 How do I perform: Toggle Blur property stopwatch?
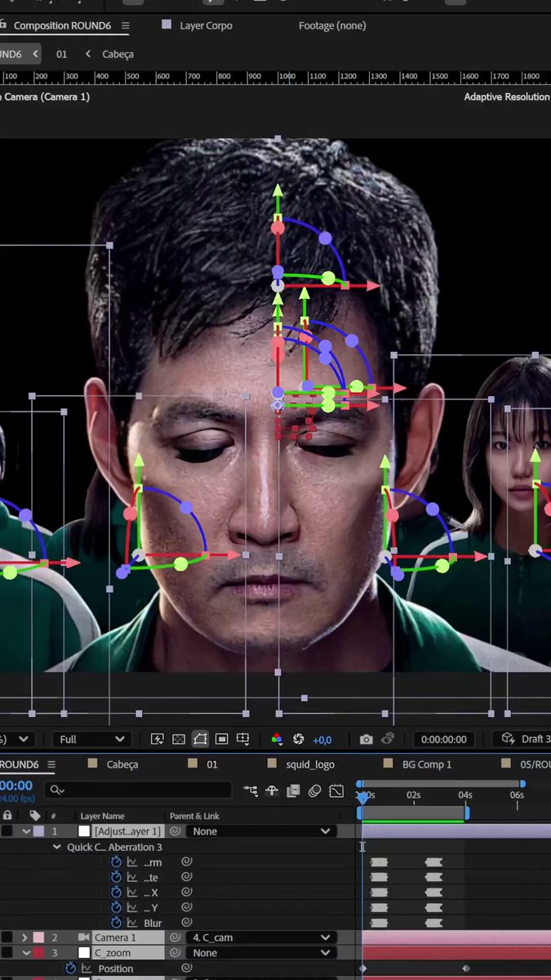[x=116, y=923]
